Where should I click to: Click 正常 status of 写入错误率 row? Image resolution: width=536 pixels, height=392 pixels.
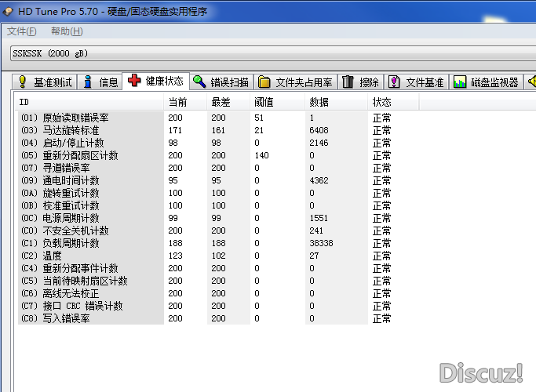tap(382, 318)
